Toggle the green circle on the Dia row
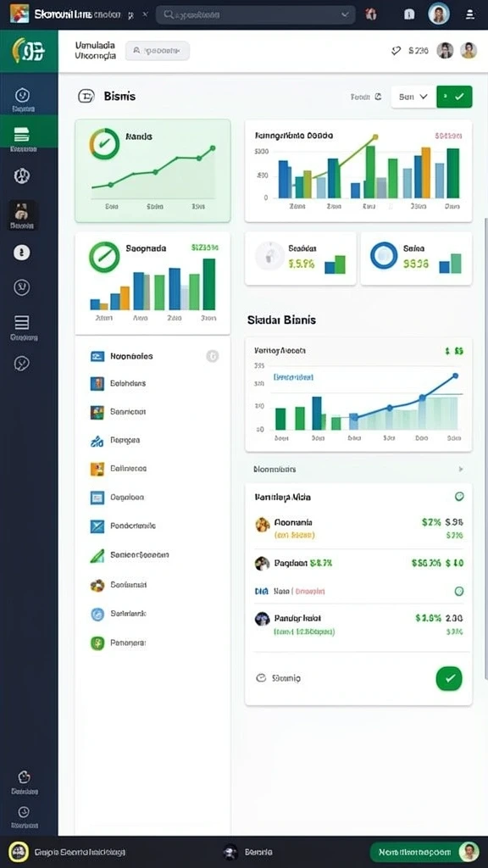Image resolution: width=488 pixels, height=868 pixels. (x=458, y=591)
